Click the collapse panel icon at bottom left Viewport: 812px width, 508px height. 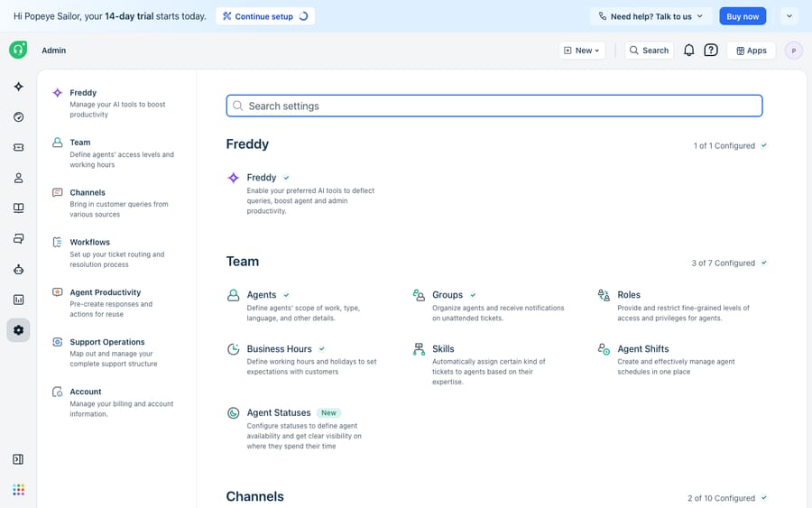18,459
